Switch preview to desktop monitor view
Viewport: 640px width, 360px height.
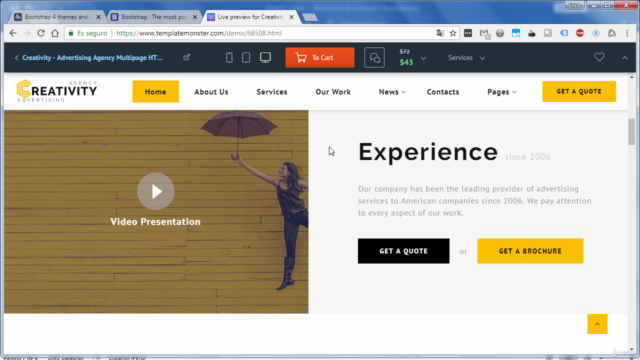pyautogui.click(x=265, y=57)
